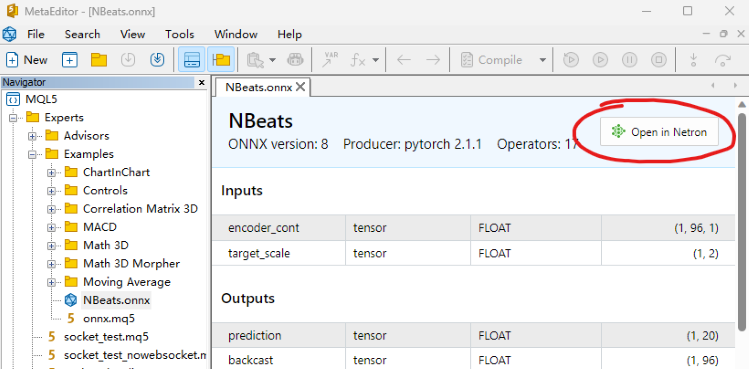Open the Search menu
Viewport: 749px width, 369px height.
(x=83, y=34)
